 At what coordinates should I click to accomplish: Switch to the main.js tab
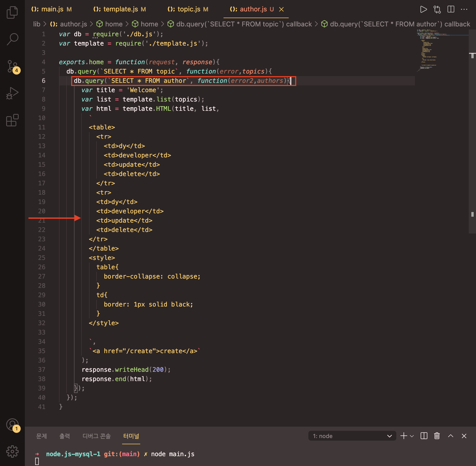coord(51,9)
